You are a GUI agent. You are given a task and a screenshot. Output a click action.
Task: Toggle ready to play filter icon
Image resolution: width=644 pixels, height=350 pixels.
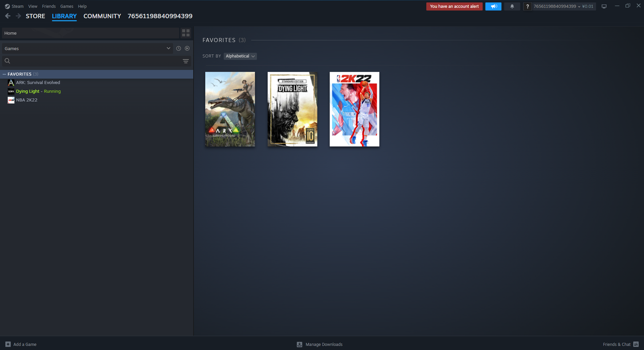coord(187,48)
